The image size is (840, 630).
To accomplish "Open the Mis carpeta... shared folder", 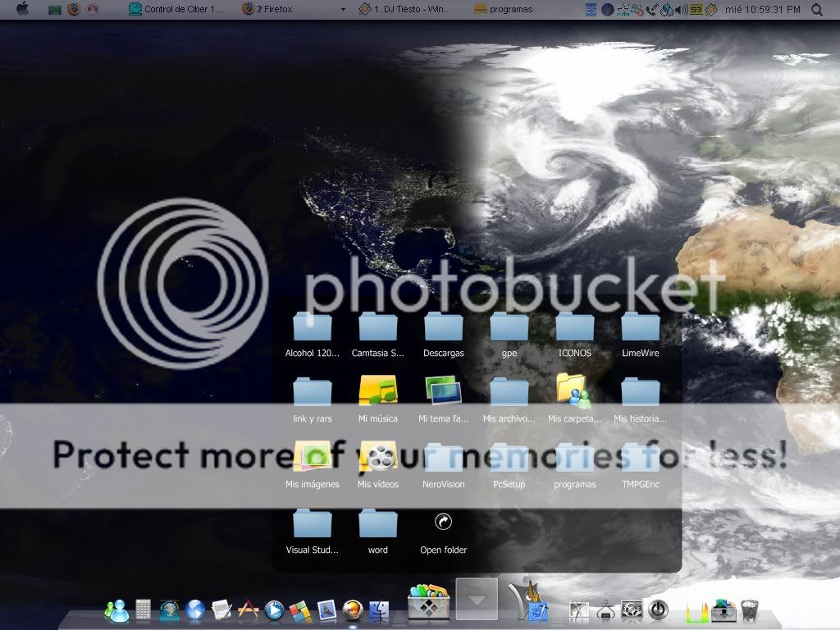I will [575, 399].
